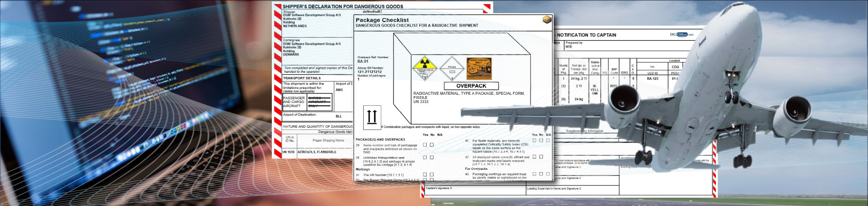Check Yes for item 31 UN Number

pos(425,174)
